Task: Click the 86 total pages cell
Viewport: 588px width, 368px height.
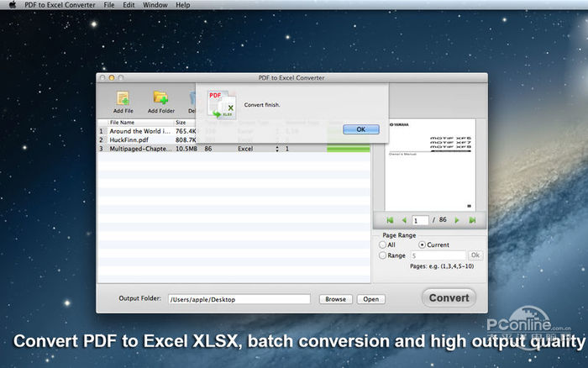Action: point(208,149)
